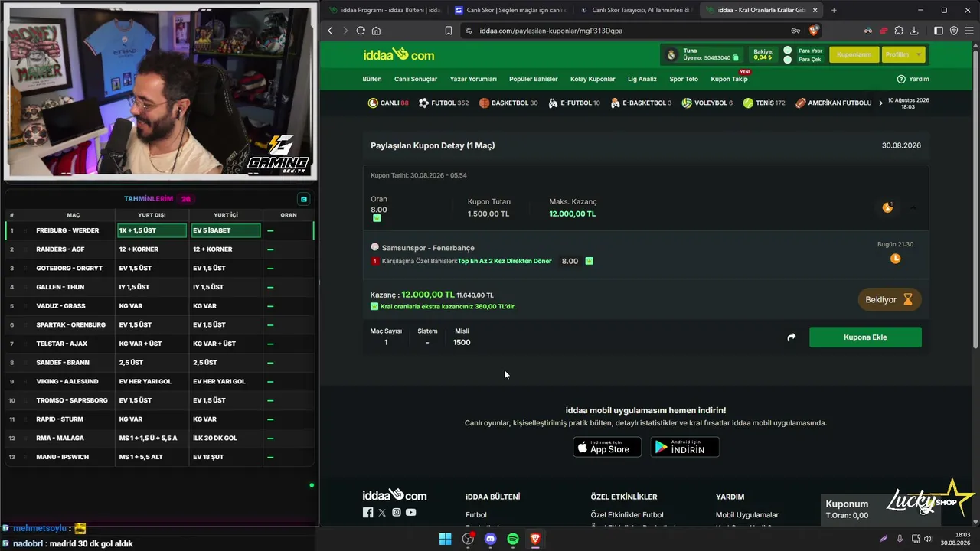Open Spotify from the taskbar
Image resolution: width=980 pixels, height=551 pixels.
[513, 539]
